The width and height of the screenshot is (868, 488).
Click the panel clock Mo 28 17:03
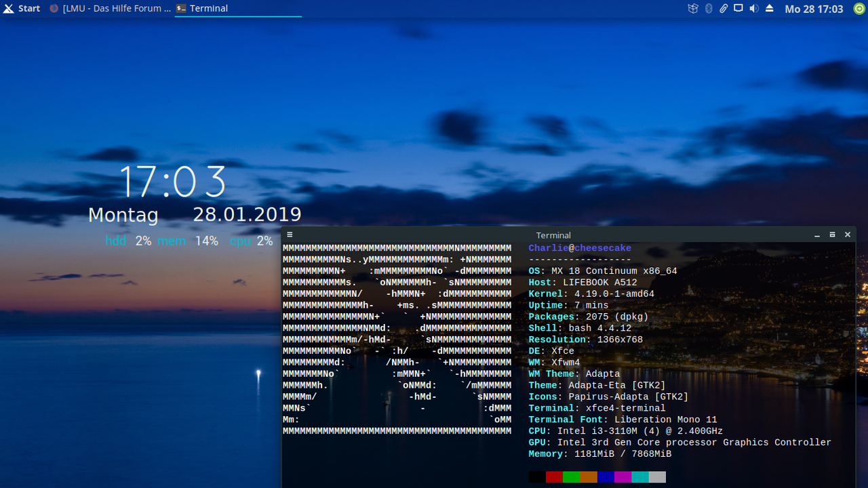[x=814, y=9]
